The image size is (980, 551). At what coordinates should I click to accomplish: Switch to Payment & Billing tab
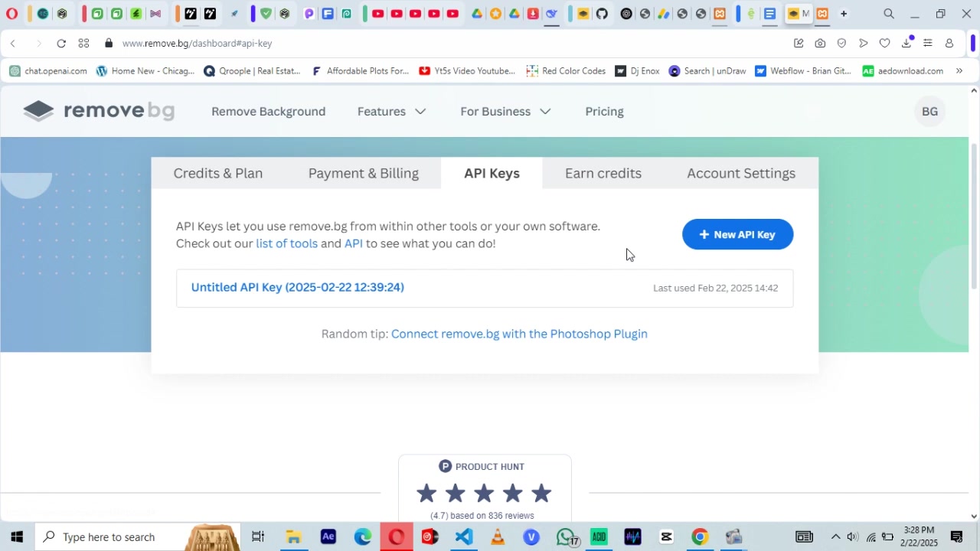click(364, 173)
